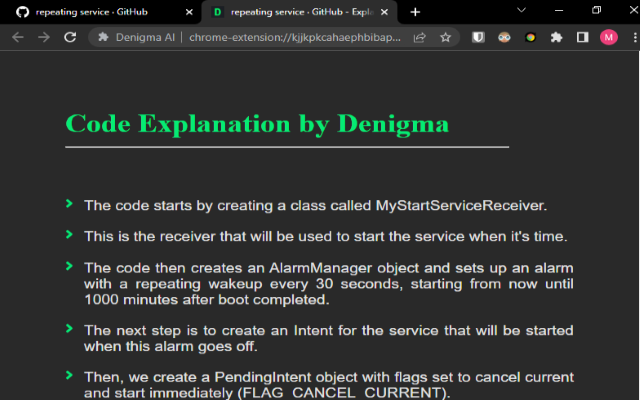The width and height of the screenshot is (640, 400).
Task: Minimize the browser window
Action: click(559, 10)
